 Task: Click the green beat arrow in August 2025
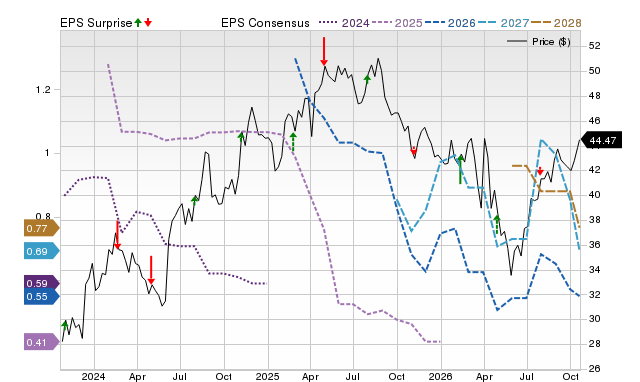pos(367,79)
